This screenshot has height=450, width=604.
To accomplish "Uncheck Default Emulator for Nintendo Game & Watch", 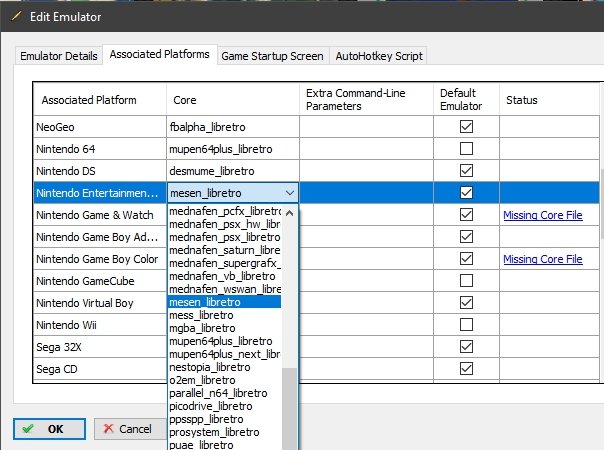I will (466, 214).
